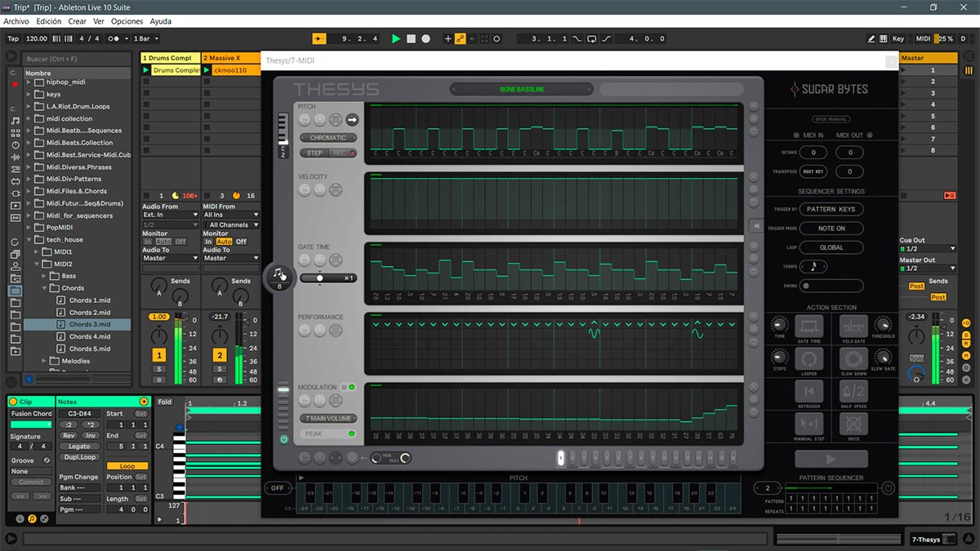Click the PATTERN KEYS trigger setting

pyautogui.click(x=831, y=210)
